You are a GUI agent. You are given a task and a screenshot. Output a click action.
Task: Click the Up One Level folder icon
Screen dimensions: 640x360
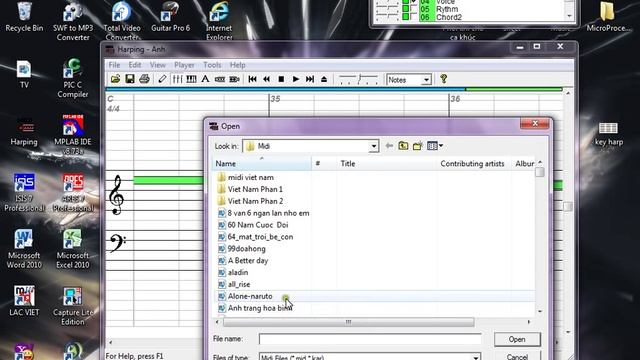tap(403, 146)
